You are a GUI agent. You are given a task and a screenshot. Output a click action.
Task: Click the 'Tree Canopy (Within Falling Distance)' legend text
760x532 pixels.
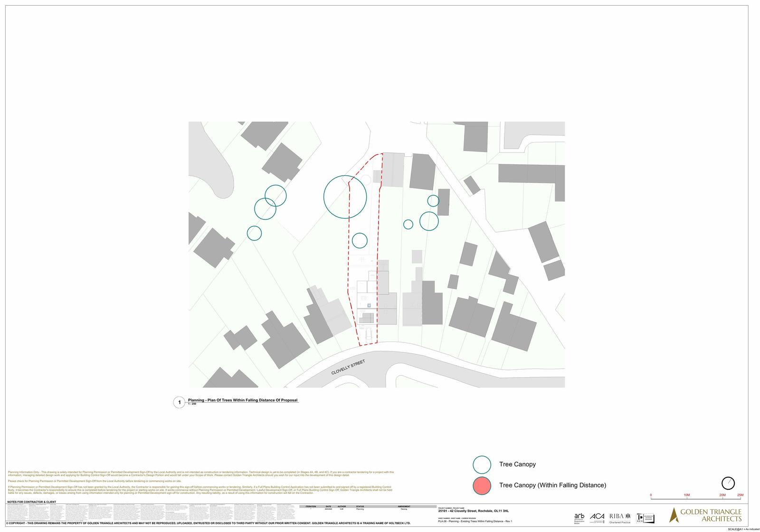click(x=552, y=485)
